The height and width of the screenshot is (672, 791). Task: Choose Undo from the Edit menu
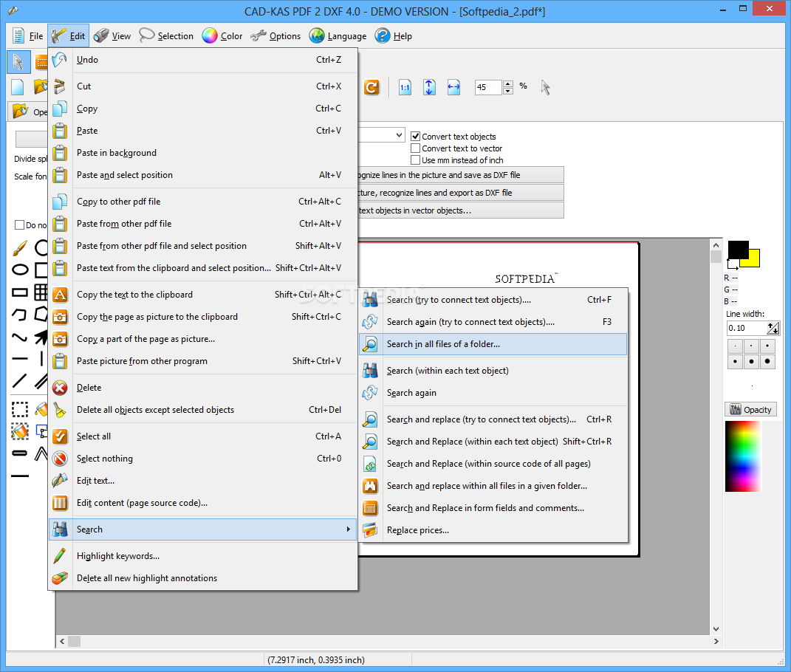coord(203,60)
